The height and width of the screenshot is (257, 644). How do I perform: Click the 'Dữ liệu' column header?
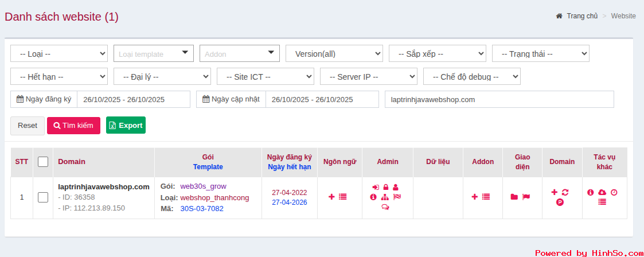pos(438,162)
